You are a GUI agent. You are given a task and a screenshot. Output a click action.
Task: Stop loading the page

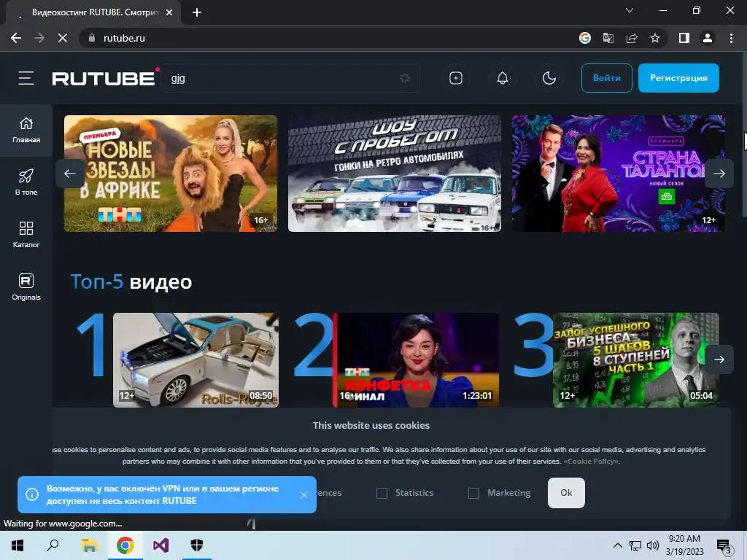point(63,38)
